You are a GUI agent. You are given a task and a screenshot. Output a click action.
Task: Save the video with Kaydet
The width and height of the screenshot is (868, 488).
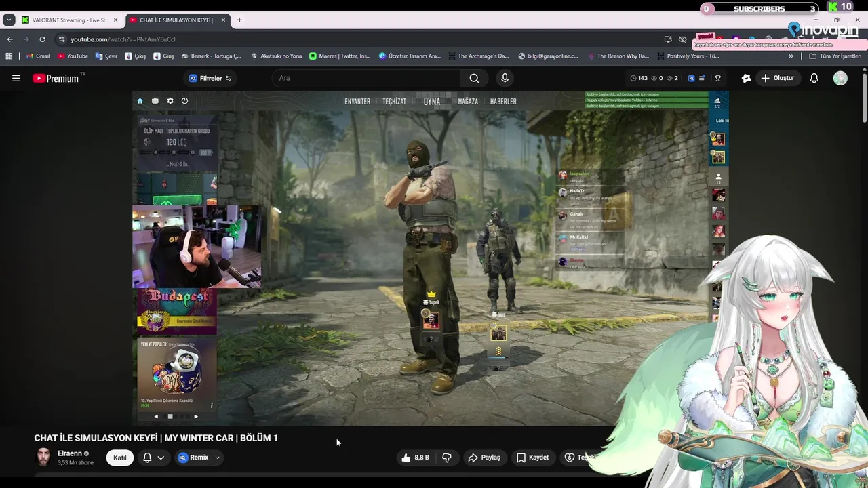click(x=532, y=457)
